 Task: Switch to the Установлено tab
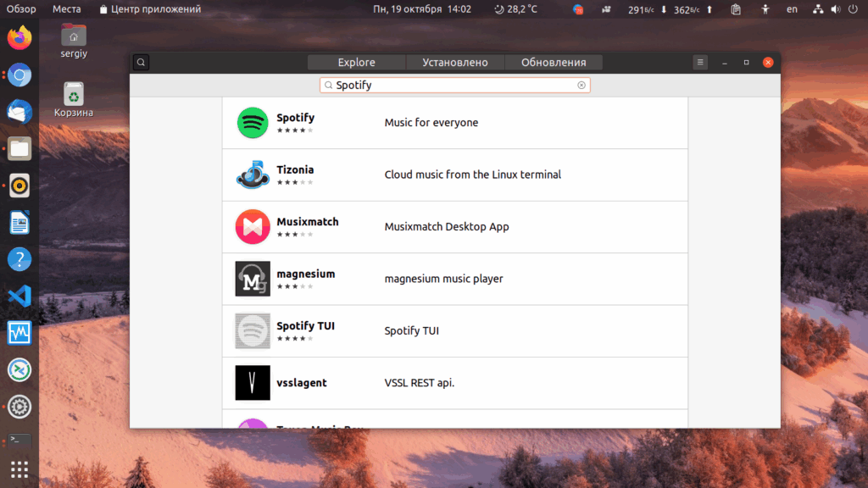tap(455, 63)
